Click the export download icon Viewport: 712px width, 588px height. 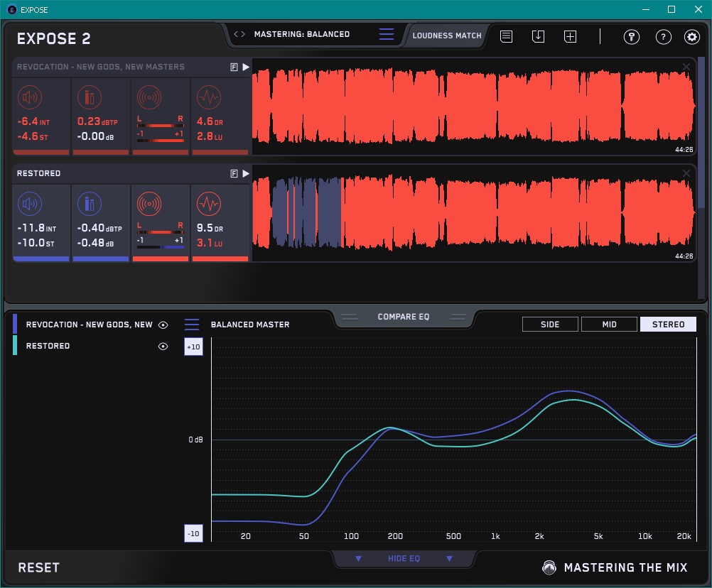538,36
